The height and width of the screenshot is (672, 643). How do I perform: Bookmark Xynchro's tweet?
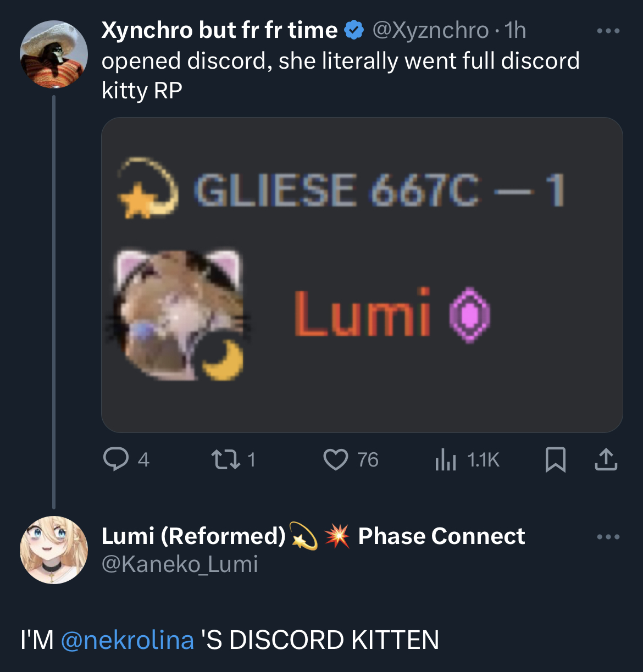point(555,459)
